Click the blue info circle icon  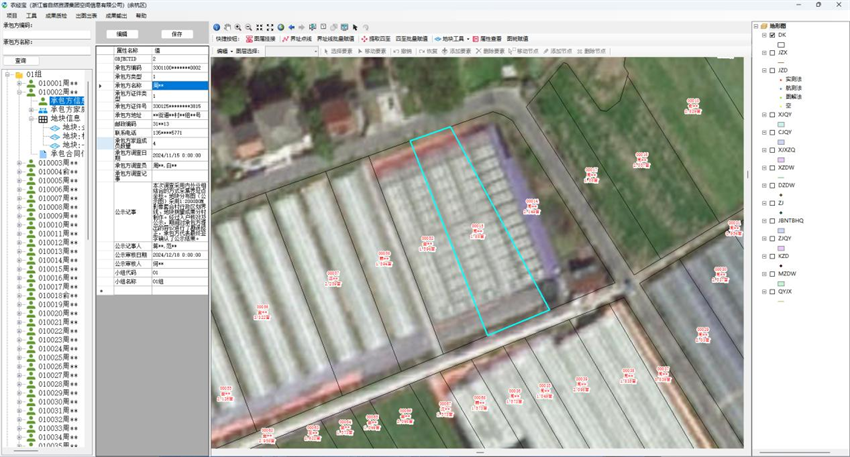point(216,27)
